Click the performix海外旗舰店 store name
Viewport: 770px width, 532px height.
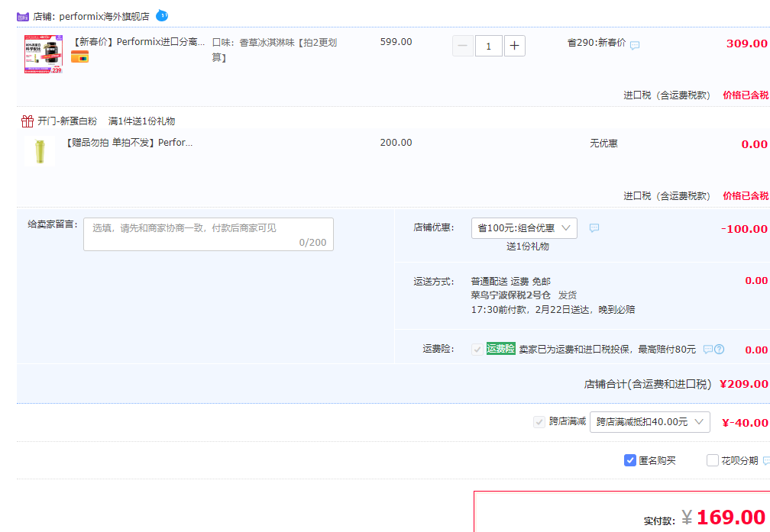pos(104,16)
